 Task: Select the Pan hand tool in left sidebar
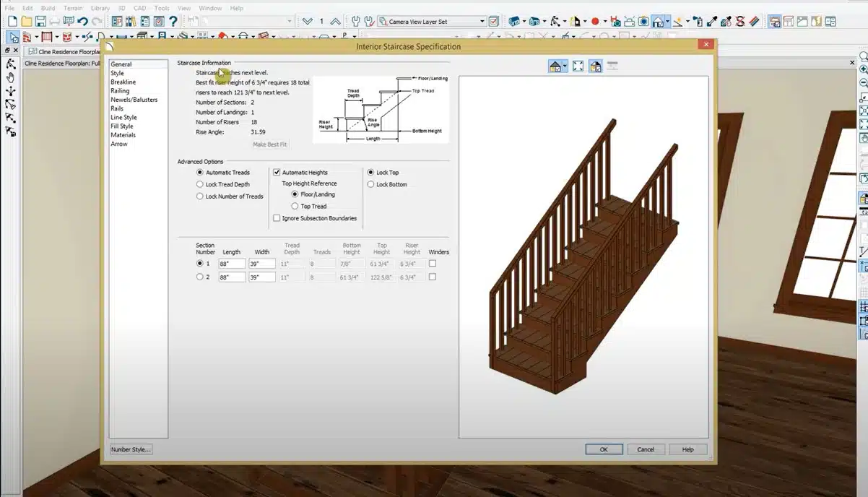pos(11,78)
